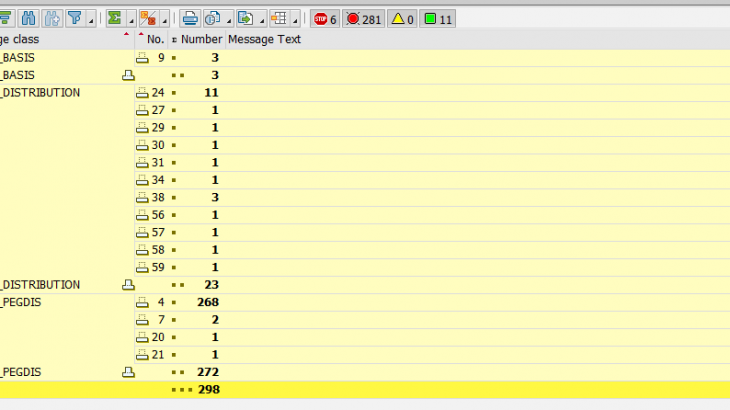Select the _BASIS class cell in row 9
The width and height of the screenshot is (730, 410).
(18, 58)
